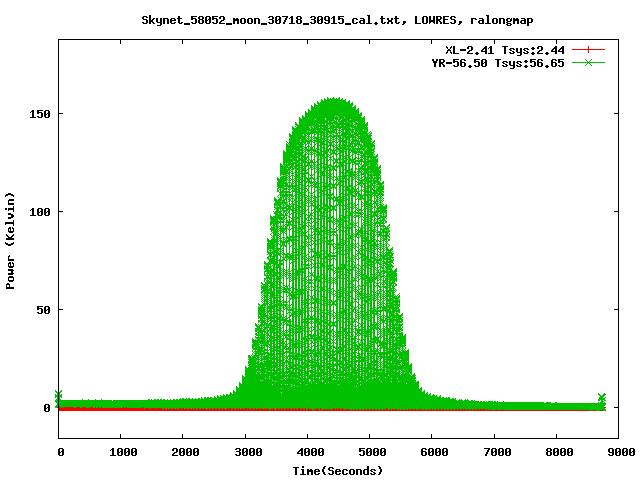Click y-axis tick label 100
The image size is (640, 480).
click(x=40, y=212)
